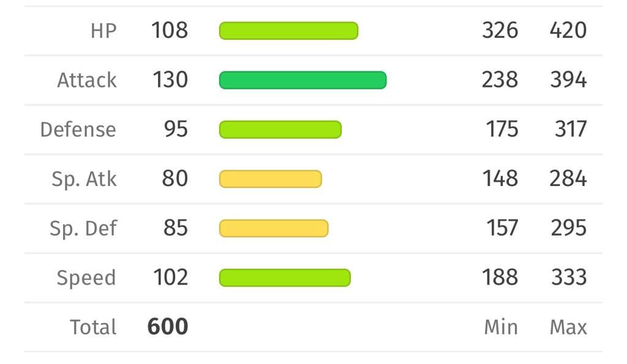Click the Speed label
The image size is (627, 364).
click(86, 278)
